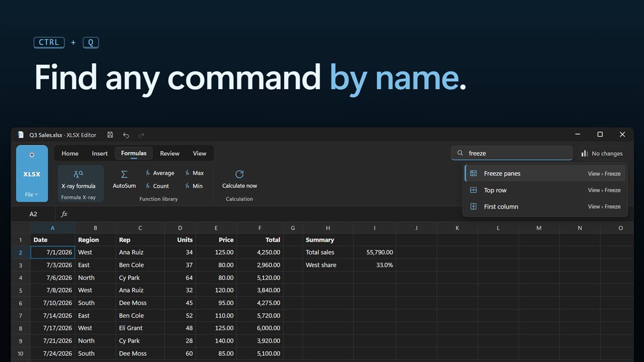Choose Freeze panes from search results
Viewport: 644px width, 362px height.
point(545,173)
